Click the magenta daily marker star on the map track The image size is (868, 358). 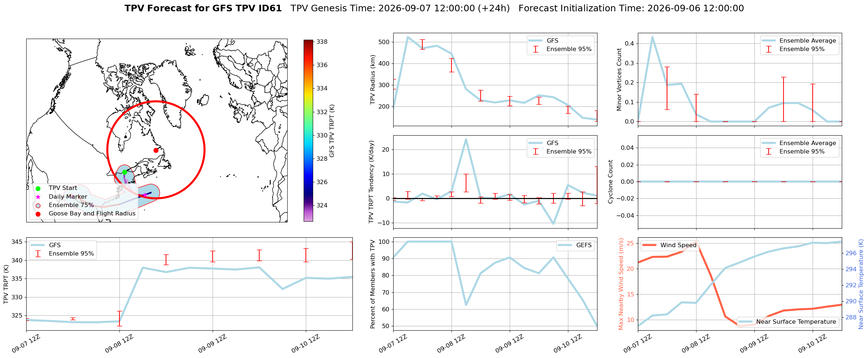[x=145, y=195]
